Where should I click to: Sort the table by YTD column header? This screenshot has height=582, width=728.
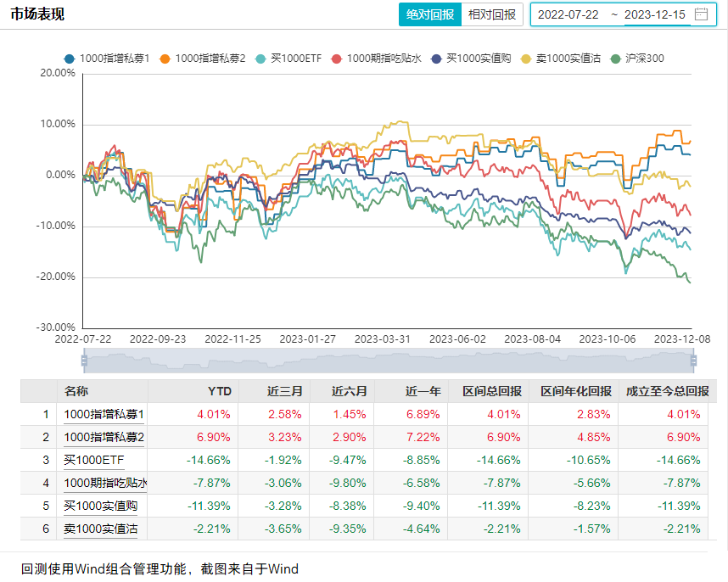pyautogui.click(x=220, y=391)
